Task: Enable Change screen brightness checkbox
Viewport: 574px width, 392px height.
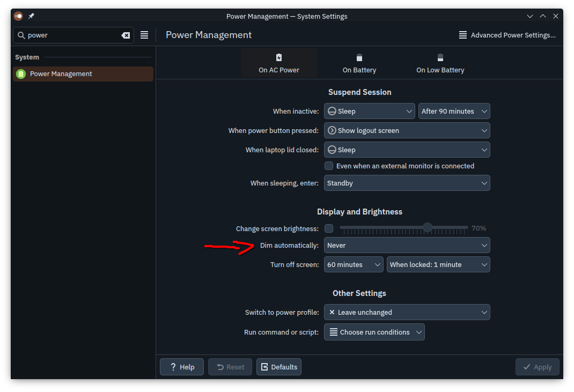Action: coord(329,228)
